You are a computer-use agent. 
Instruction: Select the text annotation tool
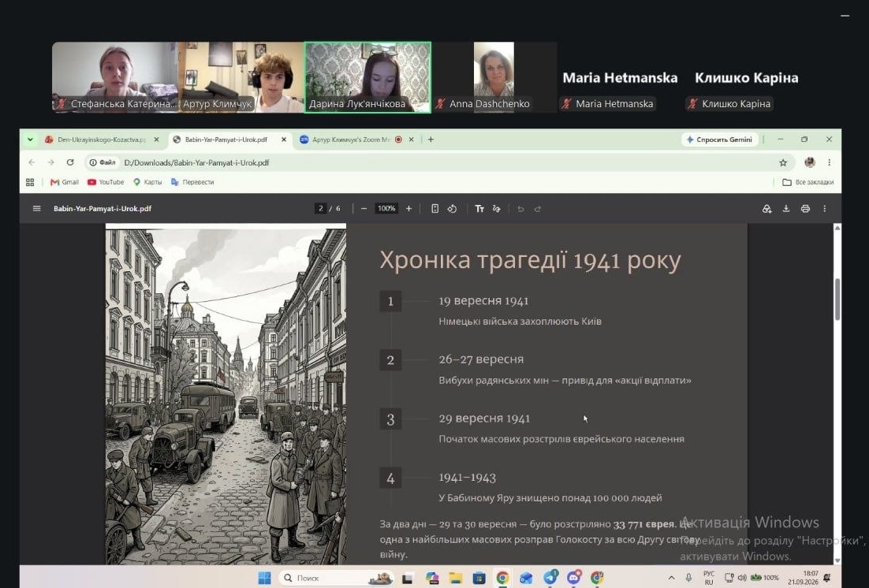coord(479,208)
